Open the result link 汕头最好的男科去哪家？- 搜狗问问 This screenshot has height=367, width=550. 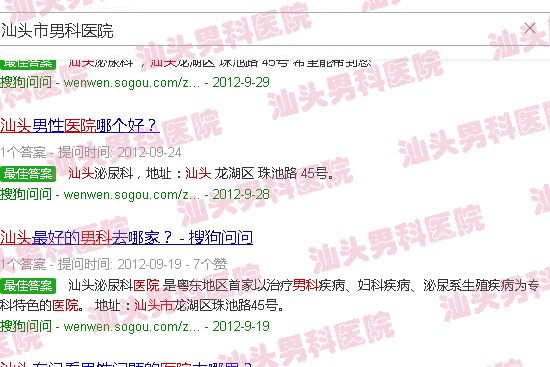point(126,238)
